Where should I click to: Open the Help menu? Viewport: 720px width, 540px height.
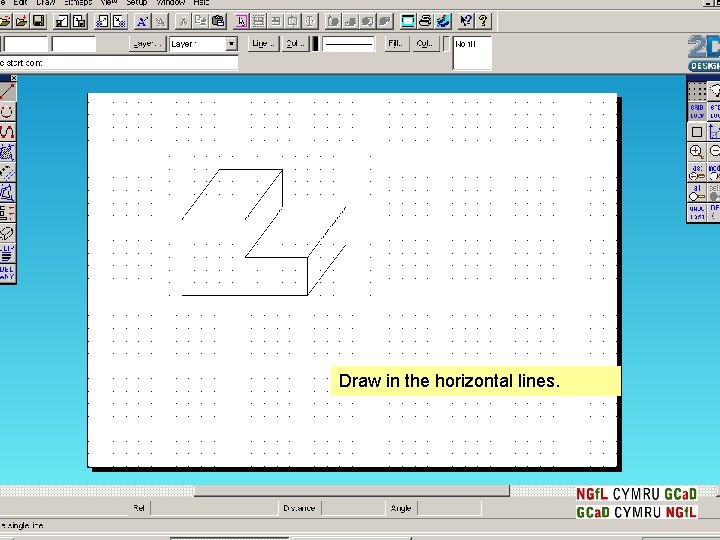[x=201, y=2]
